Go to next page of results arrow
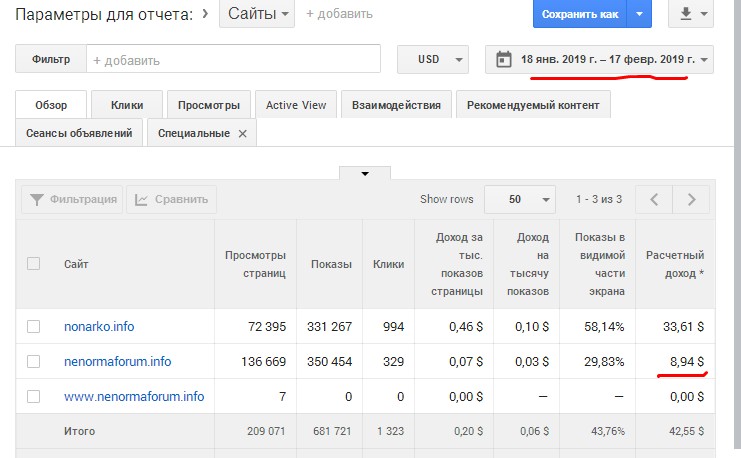 [x=690, y=199]
